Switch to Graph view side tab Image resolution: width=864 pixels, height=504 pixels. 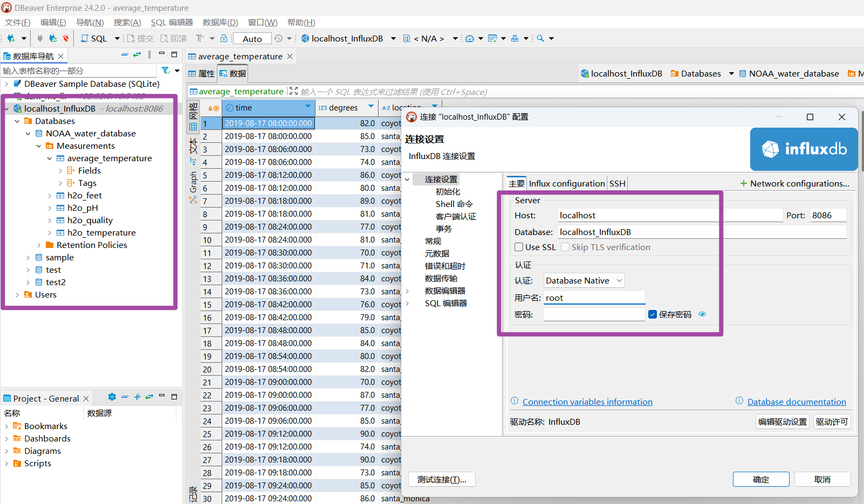coord(193,187)
